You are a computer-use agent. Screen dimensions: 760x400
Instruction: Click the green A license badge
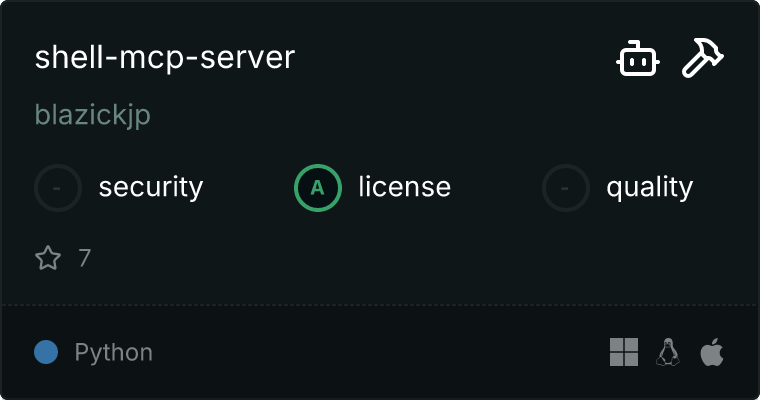click(318, 187)
